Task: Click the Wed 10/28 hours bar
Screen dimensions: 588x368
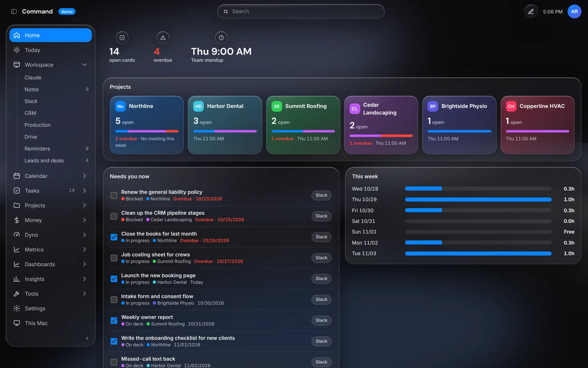Action: tap(478, 188)
